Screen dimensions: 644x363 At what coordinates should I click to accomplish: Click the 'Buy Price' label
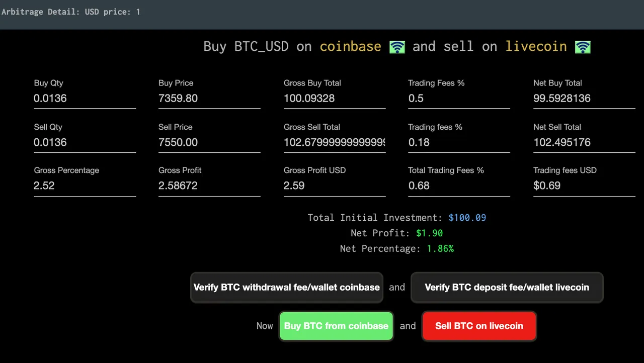point(176,83)
